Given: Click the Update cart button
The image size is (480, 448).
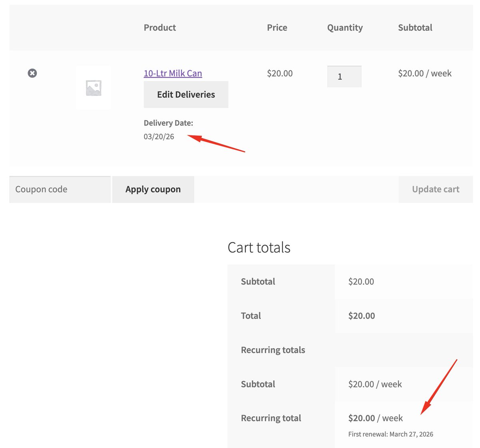Looking at the screenshot, I should (436, 189).
